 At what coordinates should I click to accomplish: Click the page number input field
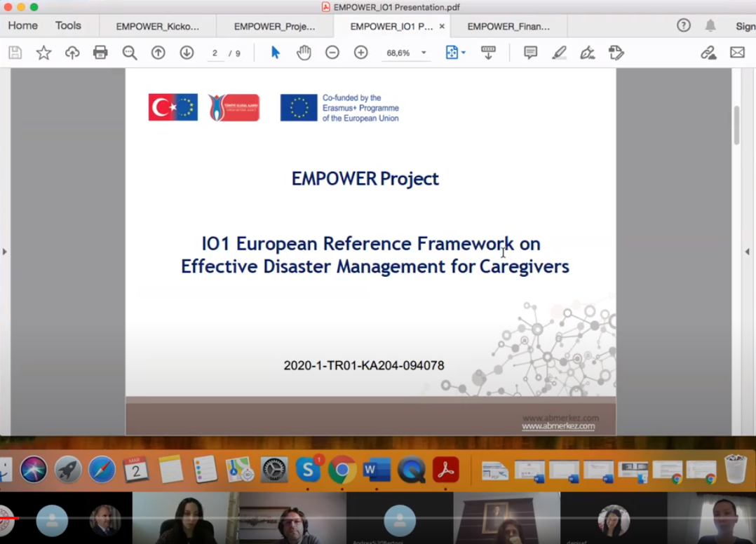tap(215, 53)
